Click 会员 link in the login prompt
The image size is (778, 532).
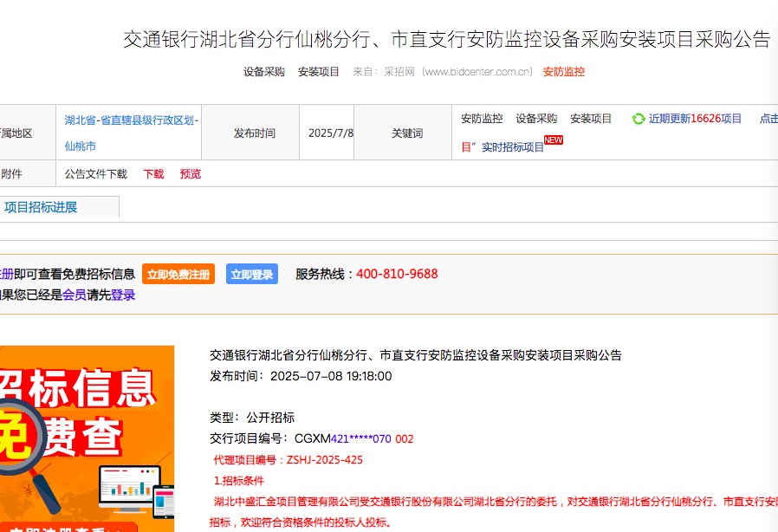click(75, 295)
